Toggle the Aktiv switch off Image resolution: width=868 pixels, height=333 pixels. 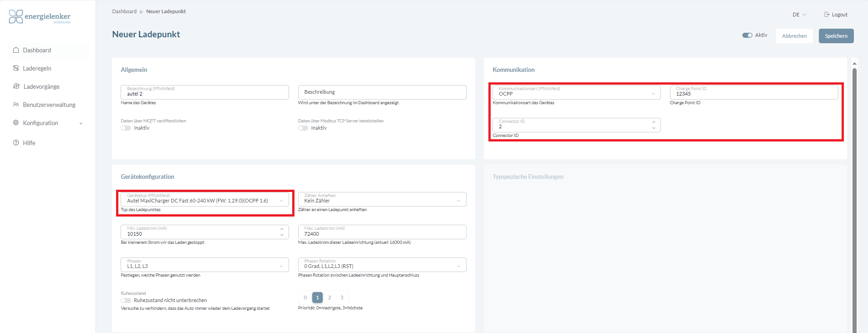point(747,35)
